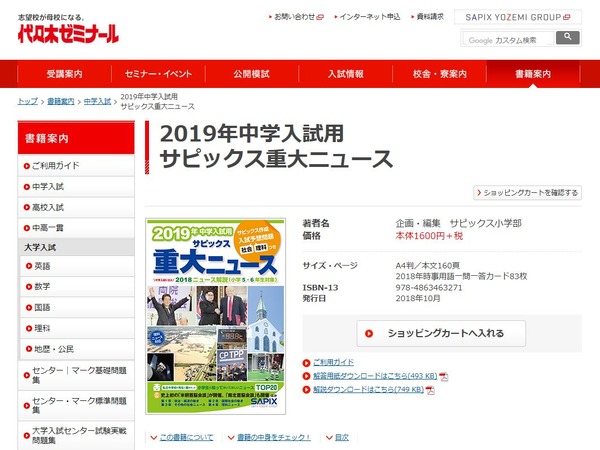Click price text 本体1600円＋税
Viewport: 600px width, 450px height.
click(x=429, y=236)
